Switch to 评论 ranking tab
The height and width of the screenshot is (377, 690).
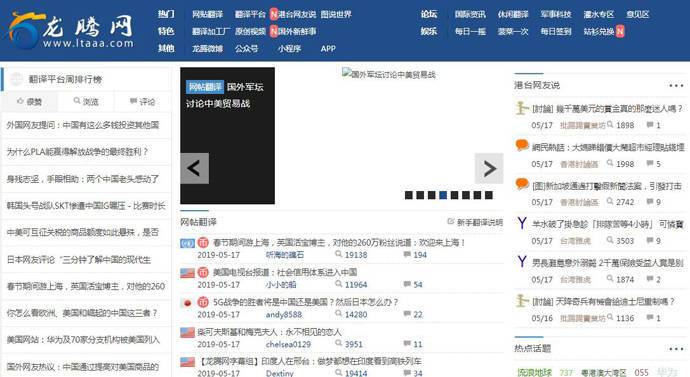[143, 102]
